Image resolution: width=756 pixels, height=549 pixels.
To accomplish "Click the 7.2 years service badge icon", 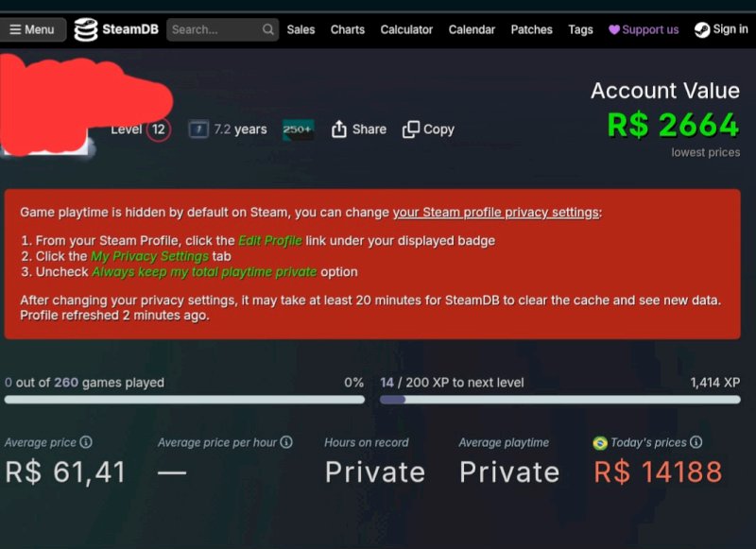I will click(x=198, y=129).
